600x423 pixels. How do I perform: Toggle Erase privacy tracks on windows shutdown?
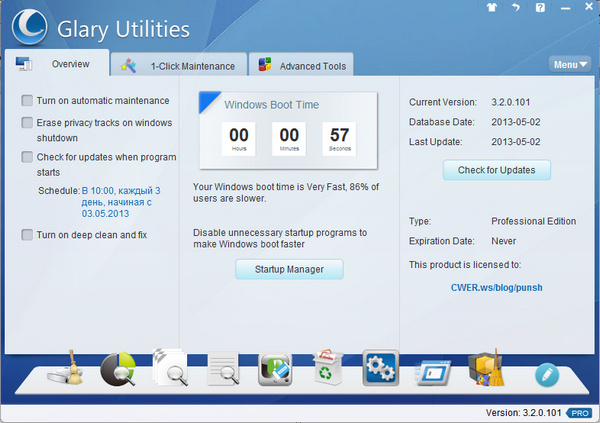pyautogui.click(x=27, y=123)
